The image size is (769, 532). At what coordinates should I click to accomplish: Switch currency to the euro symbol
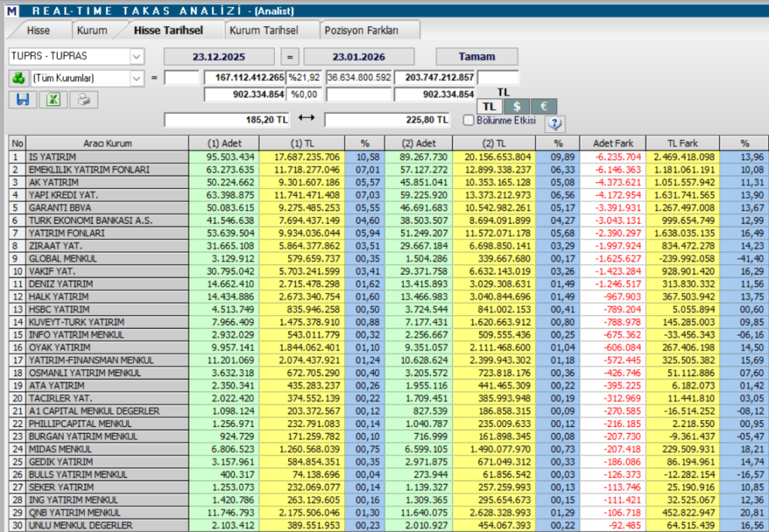pos(543,106)
